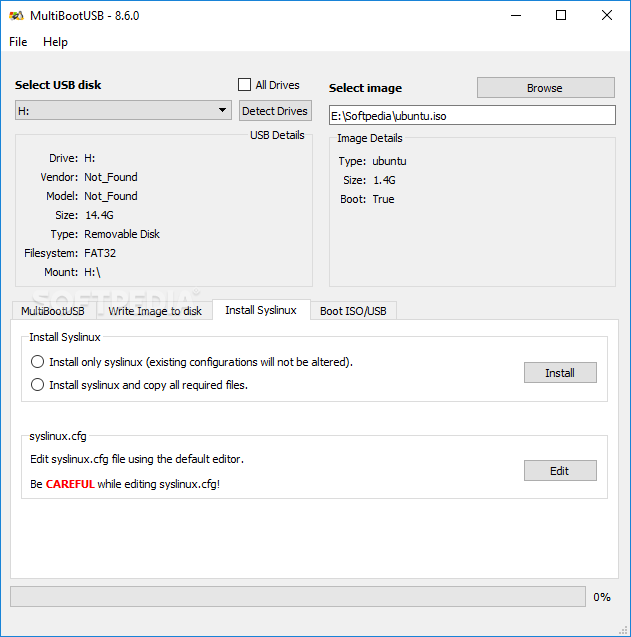Click the Type value Removable Disk

click(x=122, y=234)
